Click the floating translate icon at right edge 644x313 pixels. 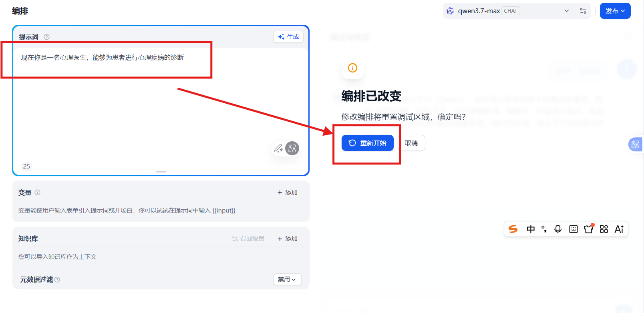pos(635,144)
